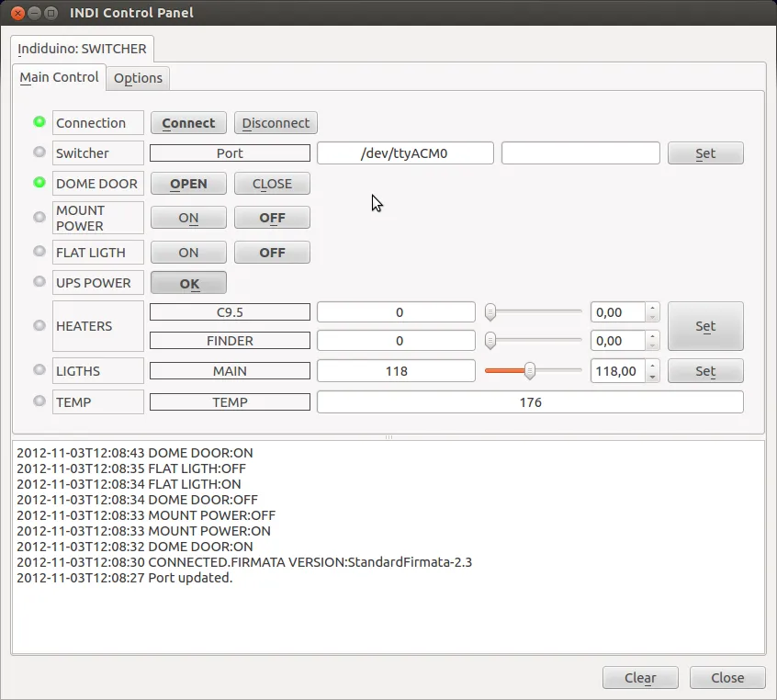Decrease the MAIN lights spinbox value

click(653, 377)
